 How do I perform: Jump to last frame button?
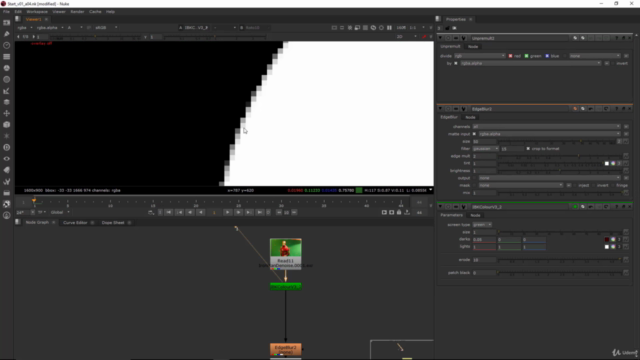point(259,212)
